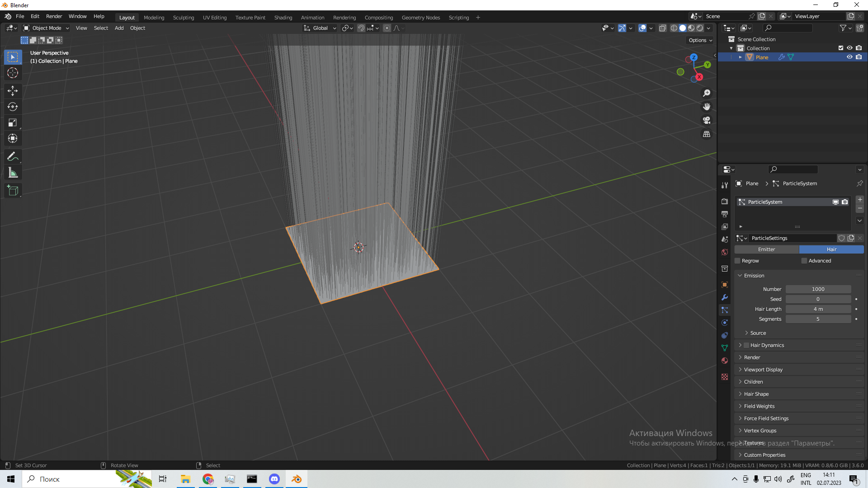Open the World properties tab
This screenshot has width=868, height=488.
pyautogui.click(x=725, y=252)
